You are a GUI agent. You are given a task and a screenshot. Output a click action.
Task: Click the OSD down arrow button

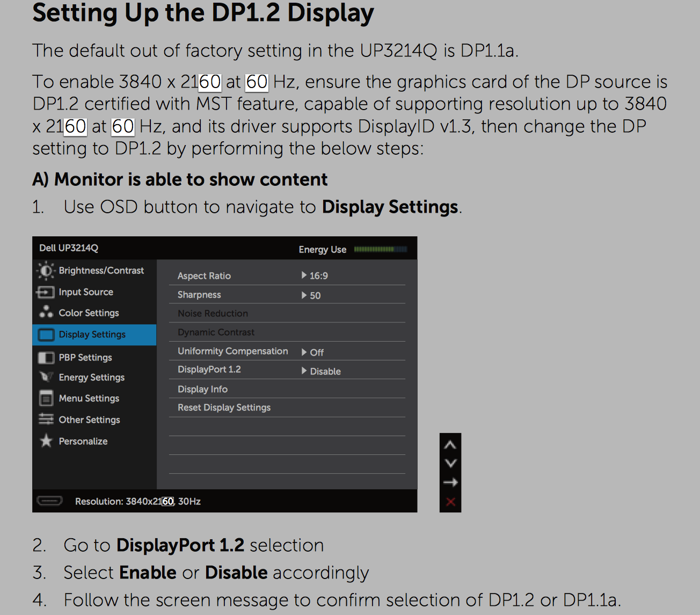tap(450, 463)
